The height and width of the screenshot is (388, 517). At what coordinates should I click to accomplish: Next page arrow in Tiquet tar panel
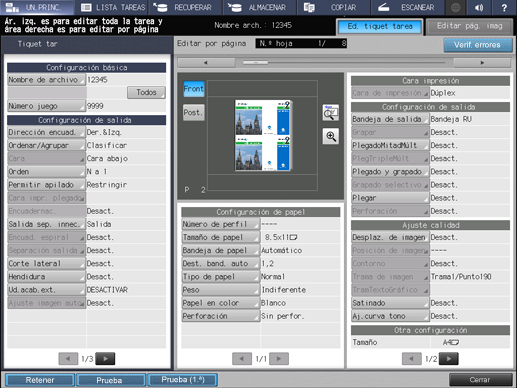pos(105,359)
